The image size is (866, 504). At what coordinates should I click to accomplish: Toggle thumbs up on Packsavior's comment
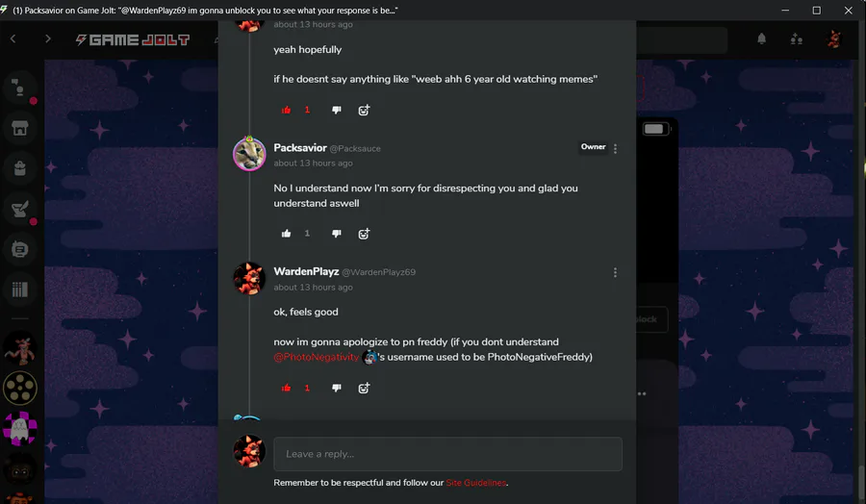[x=286, y=234]
